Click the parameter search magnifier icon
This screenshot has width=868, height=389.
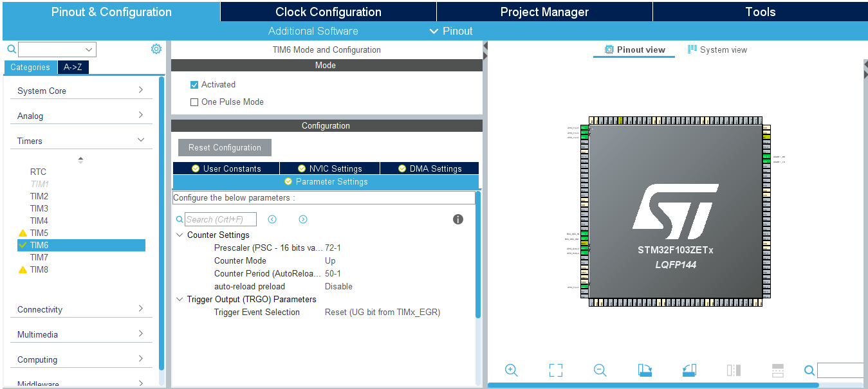[180, 219]
